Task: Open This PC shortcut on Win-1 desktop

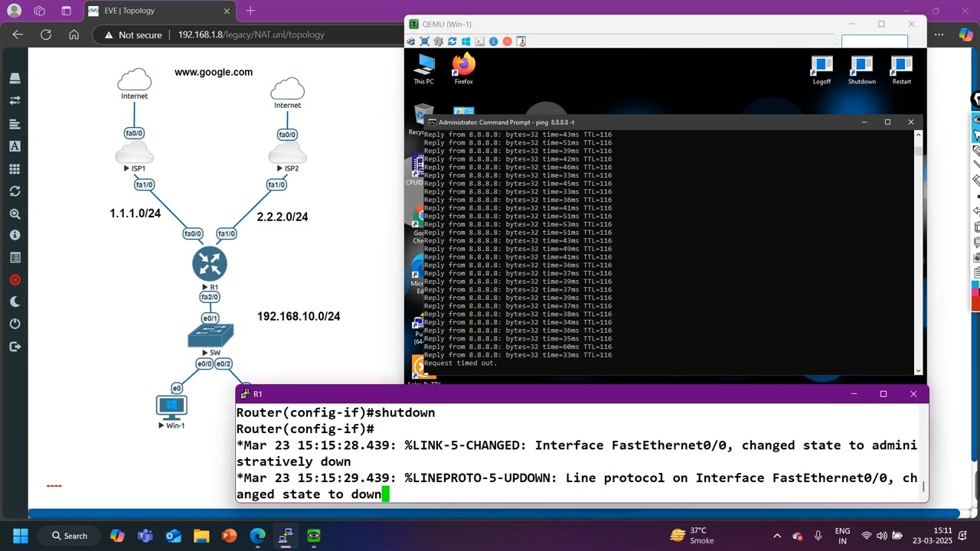Action: (x=423, y=69)
